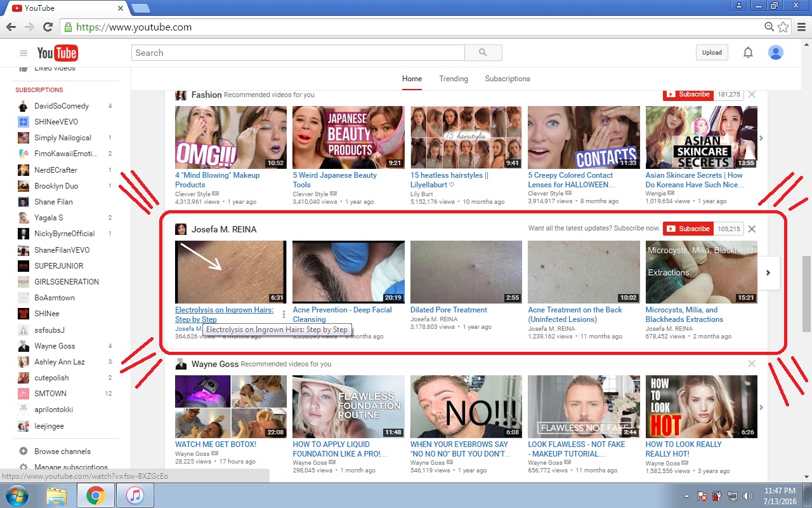Open the Browse channels plus icon
Viewport: 812px width, 508px height.
point(23,451)
